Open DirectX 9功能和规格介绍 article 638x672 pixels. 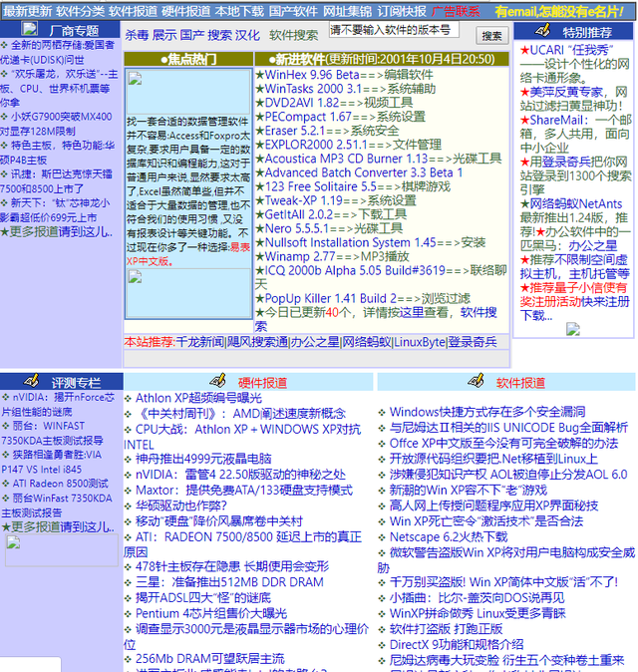tap(457, 644)
